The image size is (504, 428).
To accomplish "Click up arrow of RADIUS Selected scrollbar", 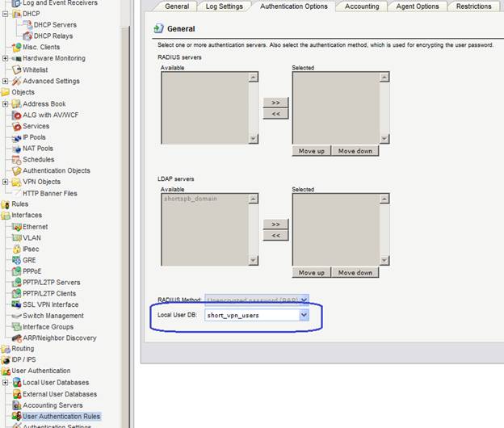I will tap(384, 78).
